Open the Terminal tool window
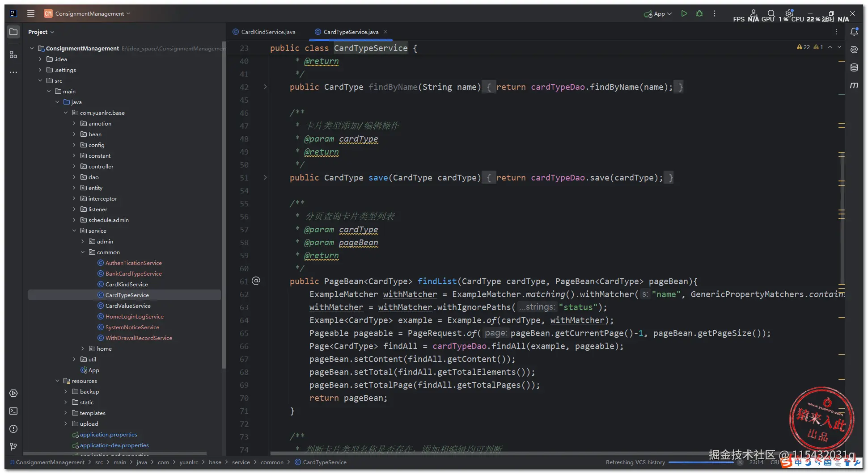Image resolution: width=868 pixels, height=474 pixels. 13,411
